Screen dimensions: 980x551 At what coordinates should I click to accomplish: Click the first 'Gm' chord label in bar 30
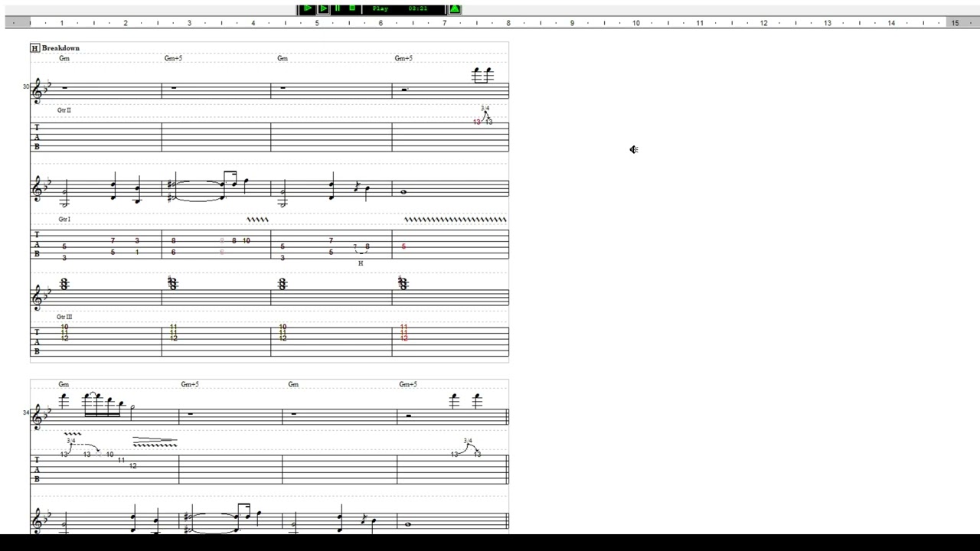coord(64,58)
